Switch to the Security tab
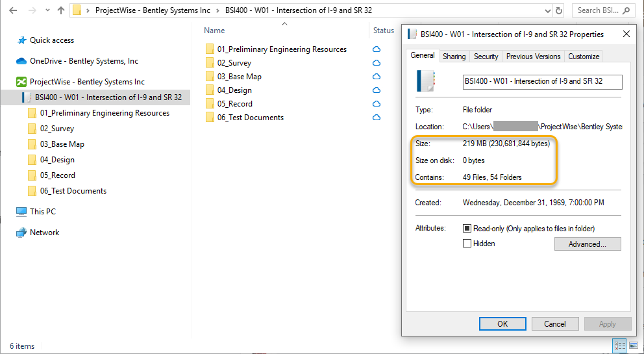Screen dimensions: 644x354 coord(486,57)
